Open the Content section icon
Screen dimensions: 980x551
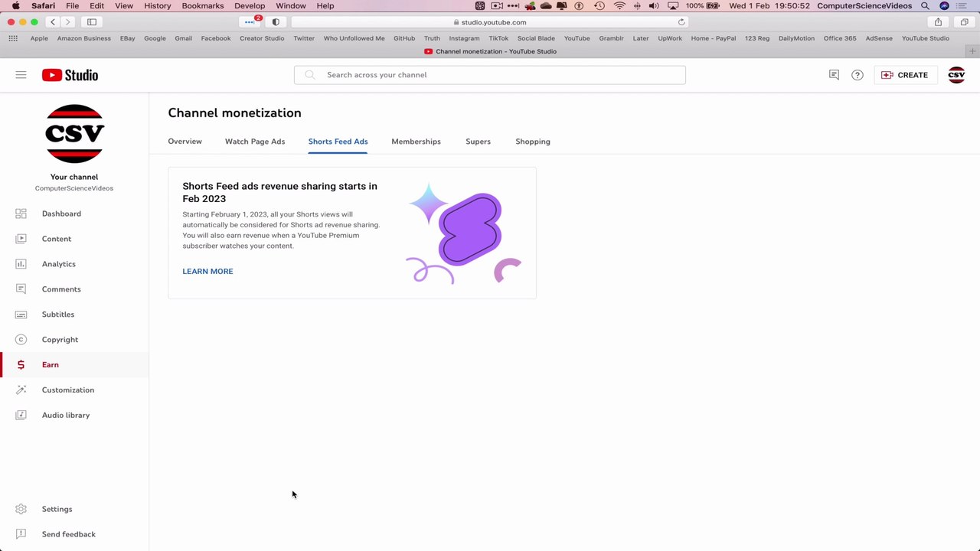21,239
